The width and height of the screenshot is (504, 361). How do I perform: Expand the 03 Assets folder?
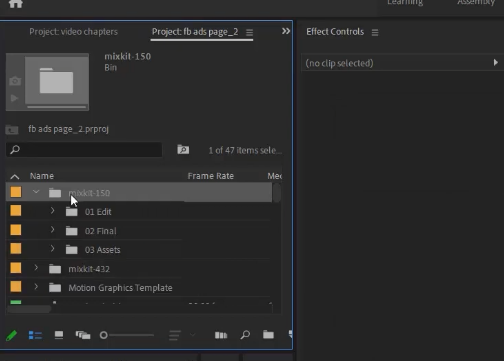52,249
